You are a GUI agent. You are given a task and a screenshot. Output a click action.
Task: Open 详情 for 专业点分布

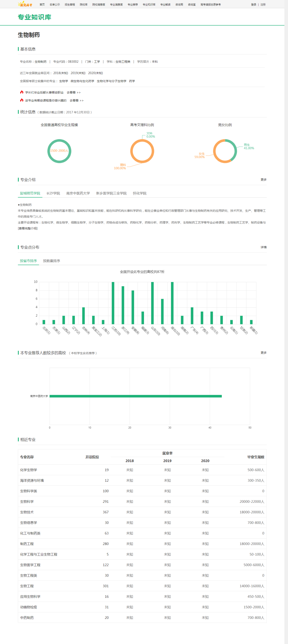263,247
